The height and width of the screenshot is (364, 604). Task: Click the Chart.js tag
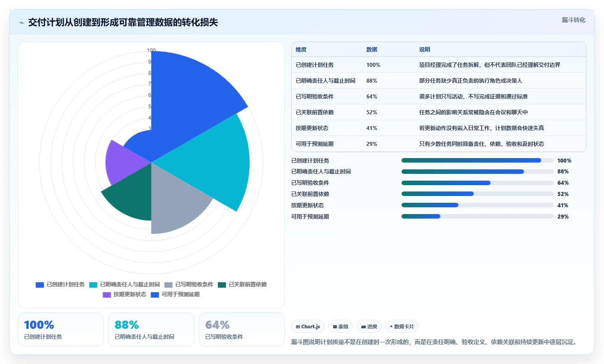pos(308,327)
